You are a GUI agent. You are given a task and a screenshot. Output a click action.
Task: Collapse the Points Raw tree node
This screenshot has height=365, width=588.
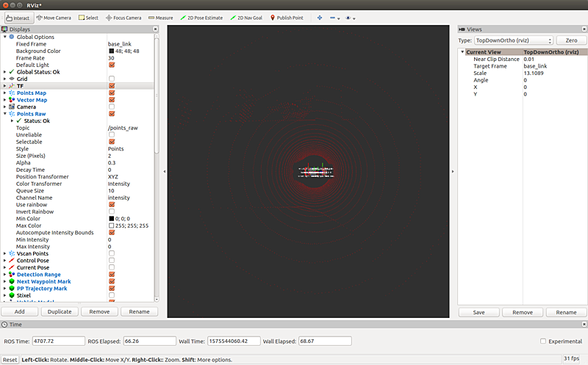pos(5,114)
